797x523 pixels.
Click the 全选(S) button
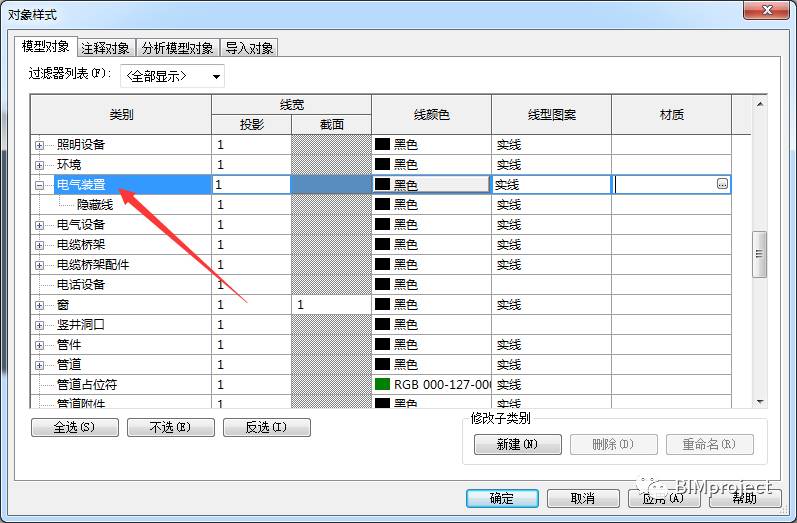pyautogui.click(x=75, y=427)
